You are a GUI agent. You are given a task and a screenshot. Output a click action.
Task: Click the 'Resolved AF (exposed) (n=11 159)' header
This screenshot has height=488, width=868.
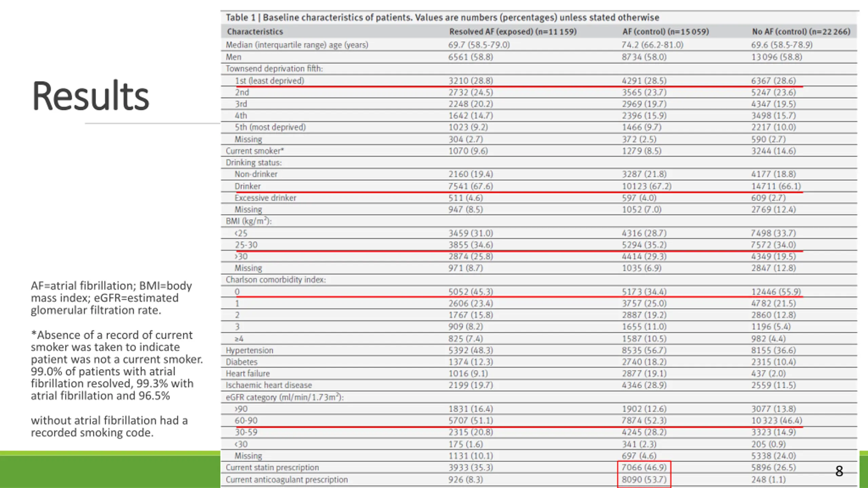[513, 32]
